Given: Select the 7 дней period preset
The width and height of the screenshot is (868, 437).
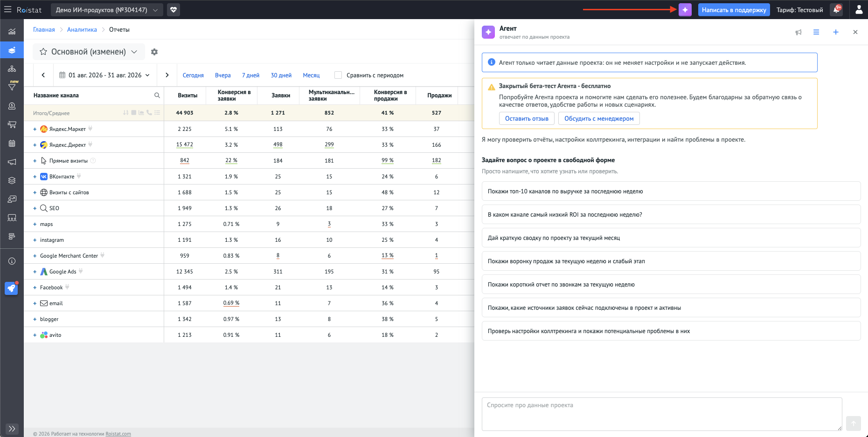Looking at the screenshot, I should pos(250,75).
